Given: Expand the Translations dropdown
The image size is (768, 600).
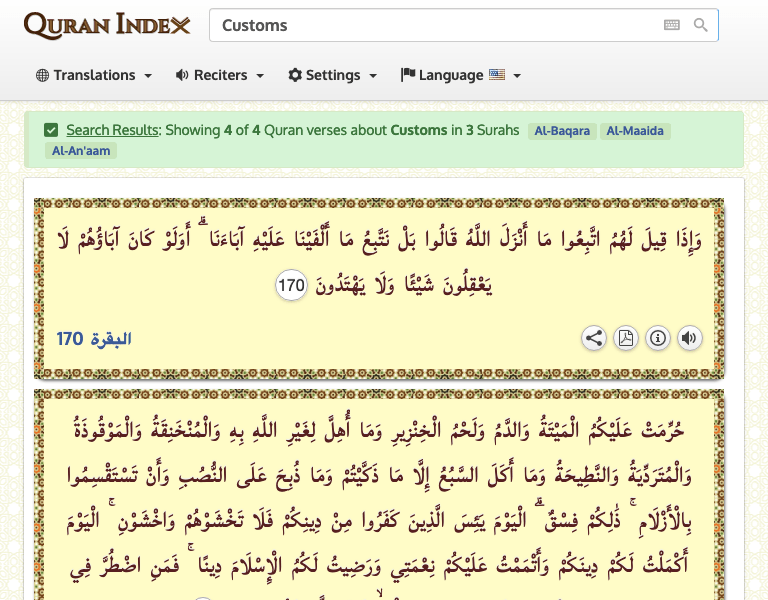Looking at the screenshot, I should click(x=94, y=75).
